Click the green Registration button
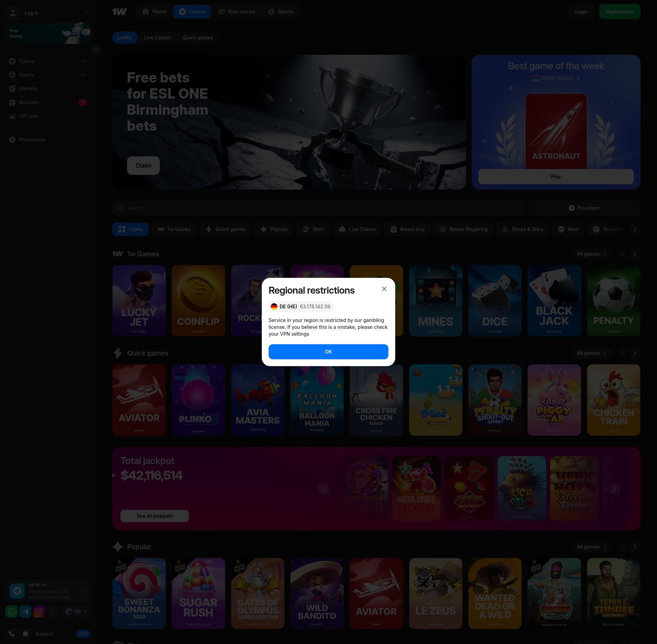 (619, 12)
